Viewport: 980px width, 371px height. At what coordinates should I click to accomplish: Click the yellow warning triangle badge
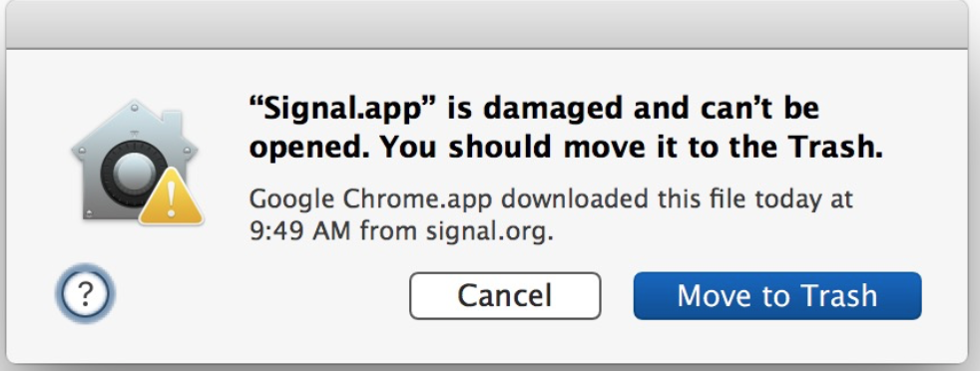172,196
